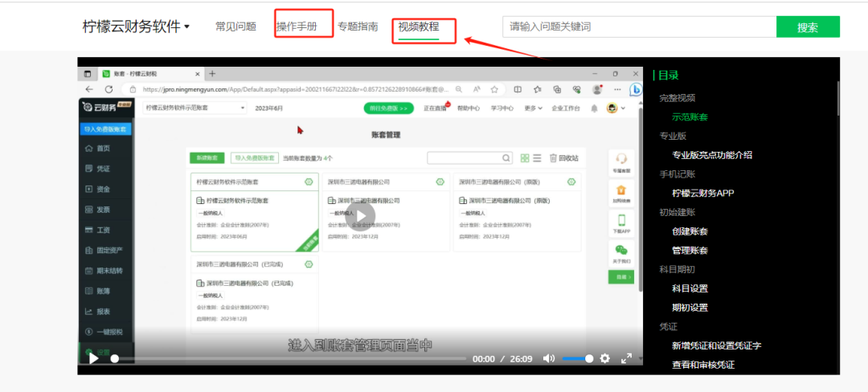The height and width of the screenshot is (392, 868).
Task: Click browser refresh icon in video
Action: point(109,89)
